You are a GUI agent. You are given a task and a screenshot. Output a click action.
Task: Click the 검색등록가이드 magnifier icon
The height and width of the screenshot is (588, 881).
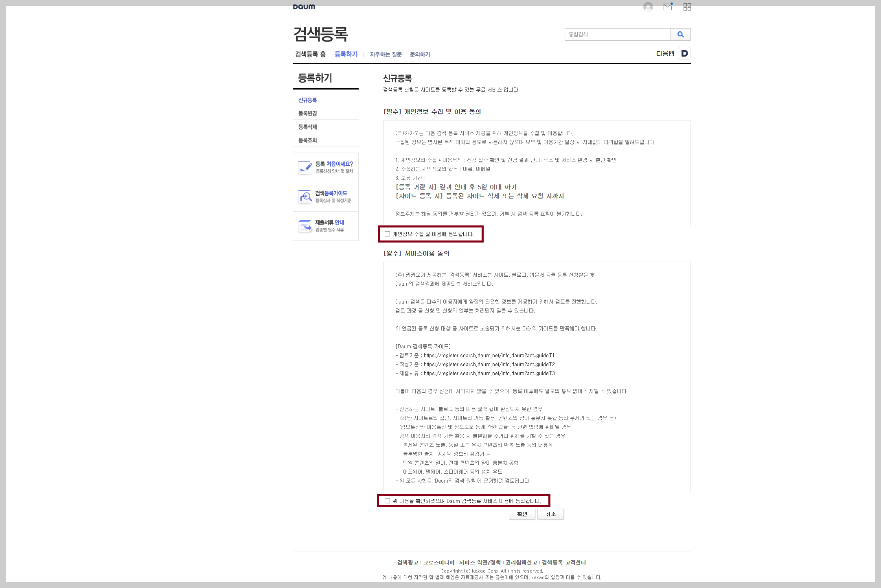305,197
